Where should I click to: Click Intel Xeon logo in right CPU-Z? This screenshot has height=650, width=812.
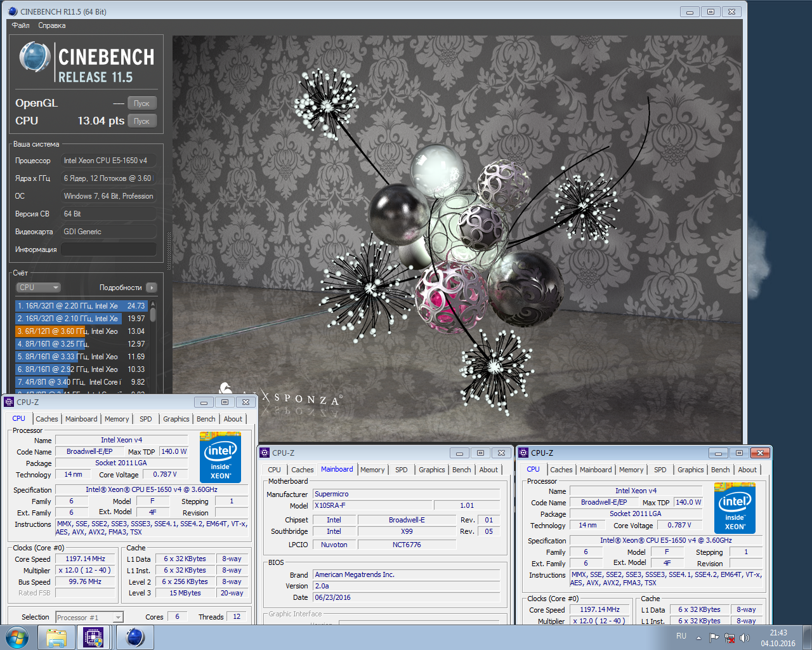tap(735, 508)
